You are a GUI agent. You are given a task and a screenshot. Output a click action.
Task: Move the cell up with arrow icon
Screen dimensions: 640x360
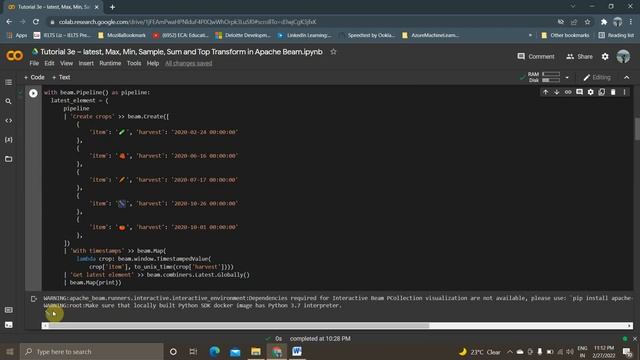[545, 92]
